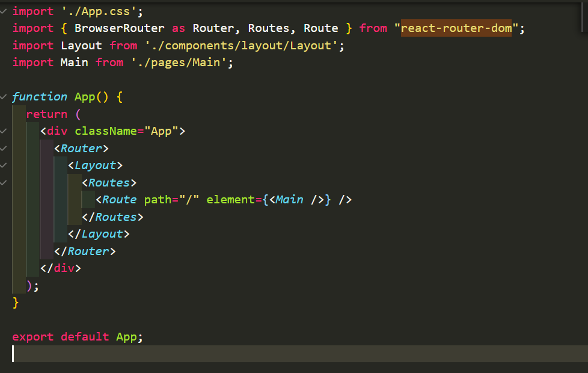Image resolution: width=588 pixels, height=373 pixels.
Task: Collapse the Layout component block
Action: tap(4, 165)
